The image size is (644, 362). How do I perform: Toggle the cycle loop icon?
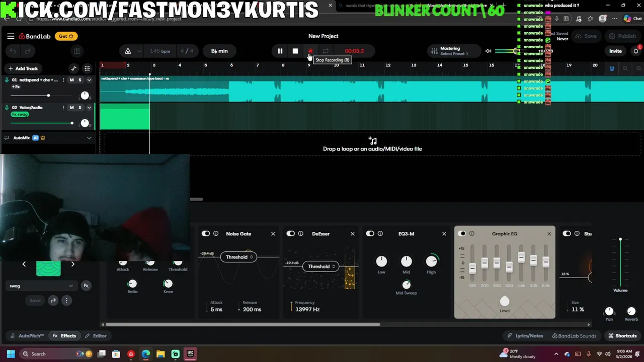(326, 51)
